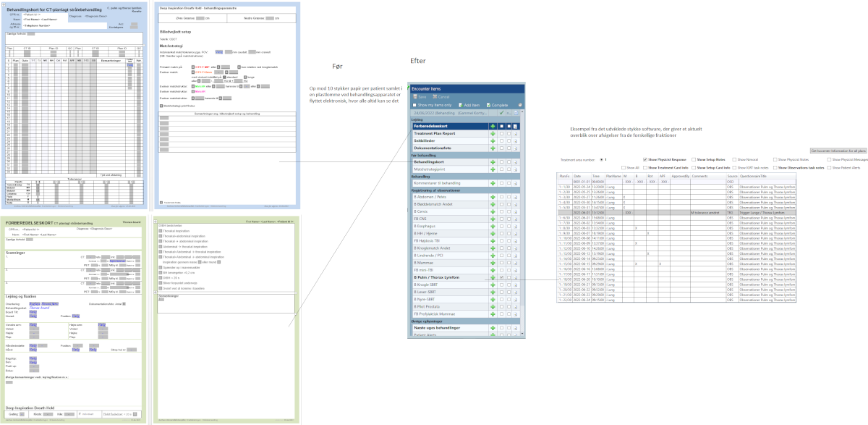This screenshot has width=868, height=425.
Task: Click the Comments column header
Action: 708,176
